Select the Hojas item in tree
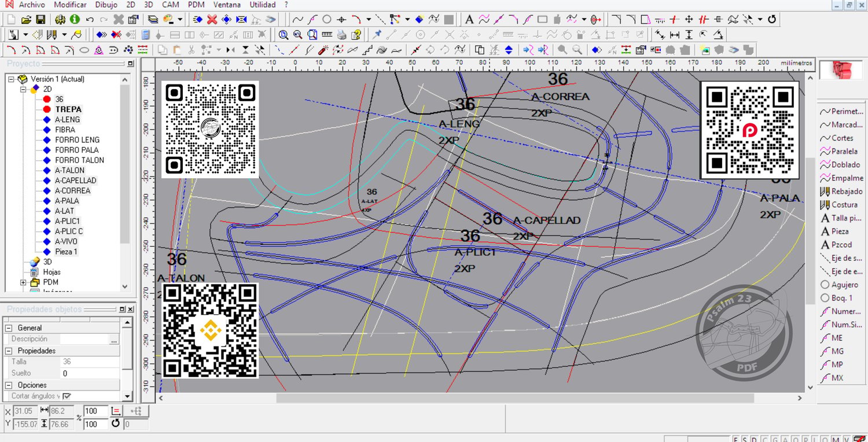868x442 pixels. click(x=52, y=272)
